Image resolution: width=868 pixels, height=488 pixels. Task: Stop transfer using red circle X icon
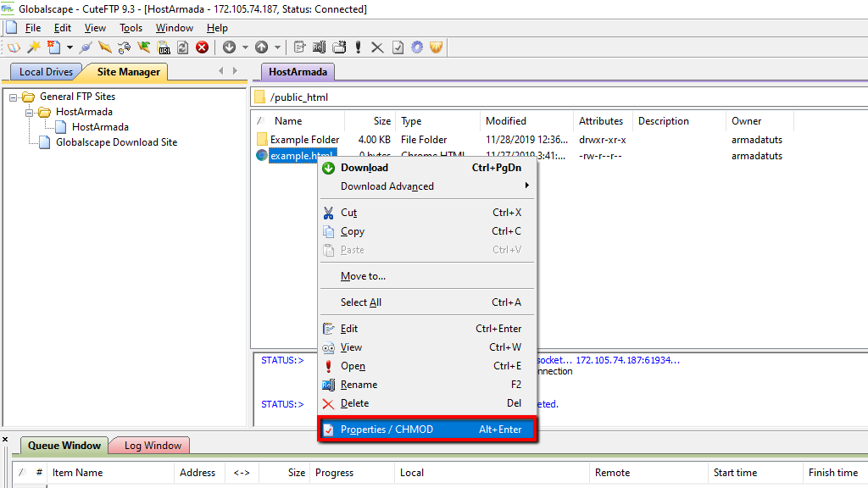(x=203, y=47)
